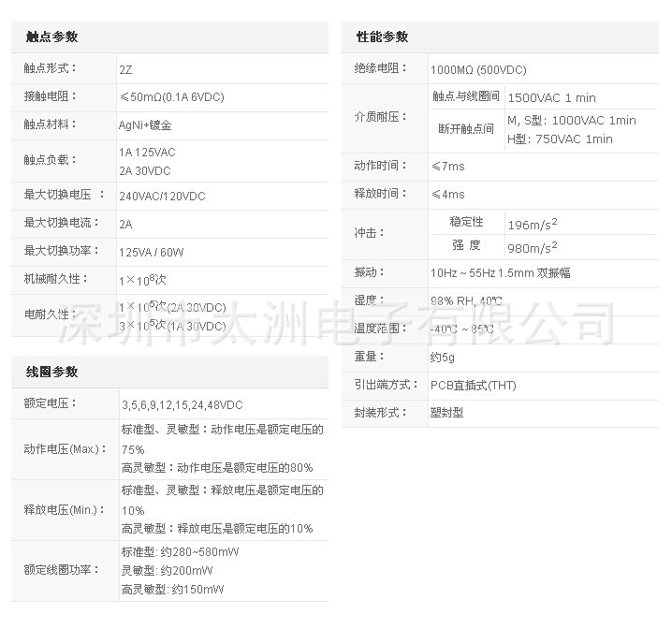Screen dimensions: 672x629
Task: Click the 线圈参数 section header
Action: [x=51, y=372]
